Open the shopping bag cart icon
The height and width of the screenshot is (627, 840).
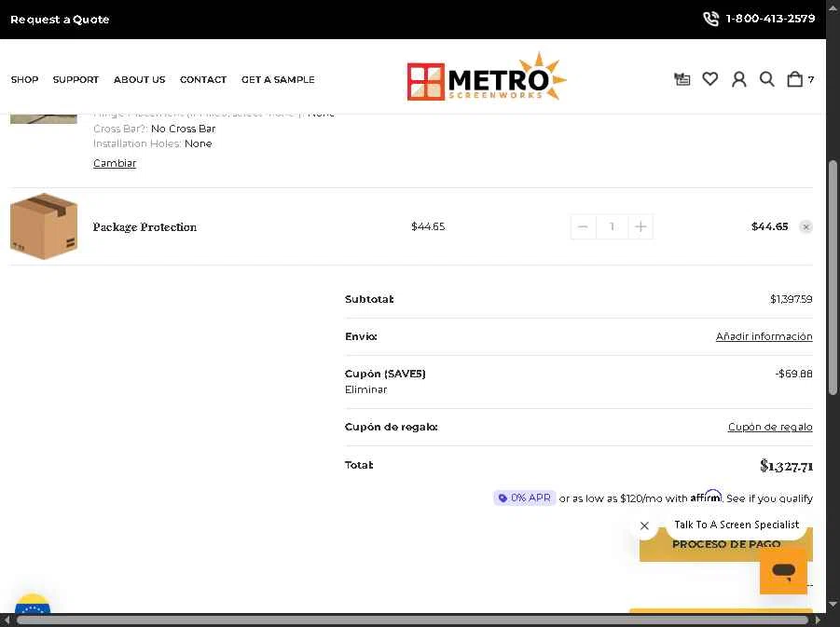(795, 79)
